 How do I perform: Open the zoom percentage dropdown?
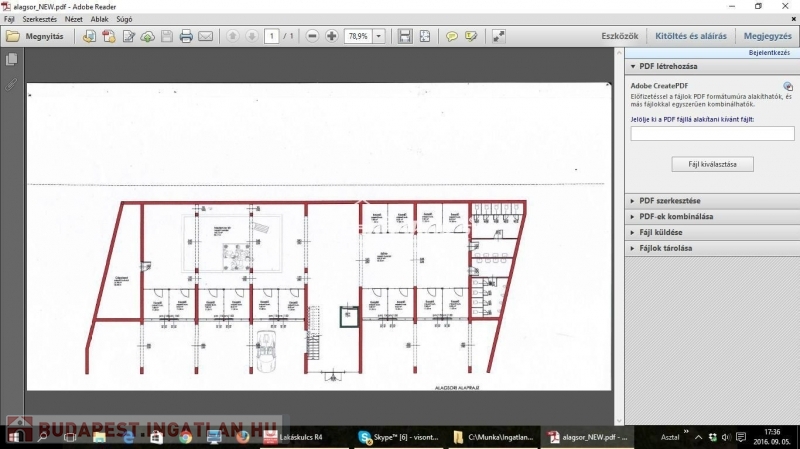[x=379, y=36]
